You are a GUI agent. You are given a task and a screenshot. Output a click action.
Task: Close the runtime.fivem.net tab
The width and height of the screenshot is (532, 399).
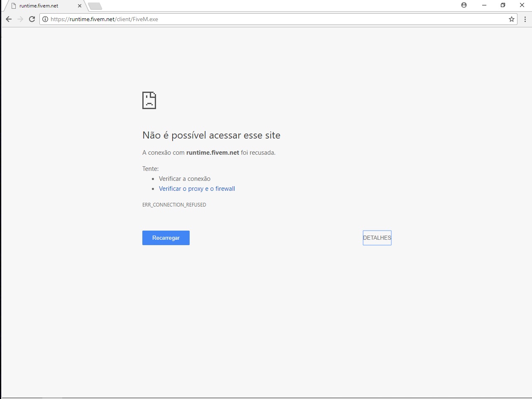point(80,6)
